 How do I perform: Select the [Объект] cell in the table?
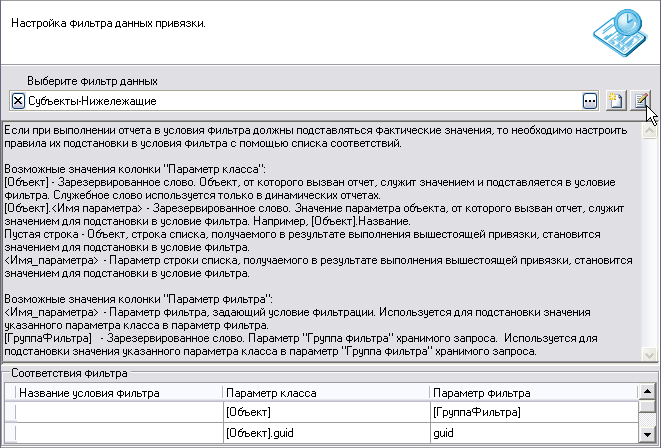pyautogui.click(x=326, y=412)
